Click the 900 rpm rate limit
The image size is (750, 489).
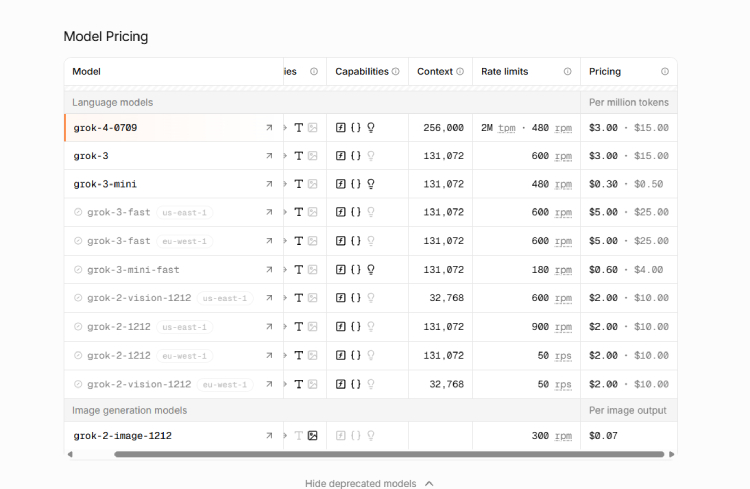[x=551, y=327]
